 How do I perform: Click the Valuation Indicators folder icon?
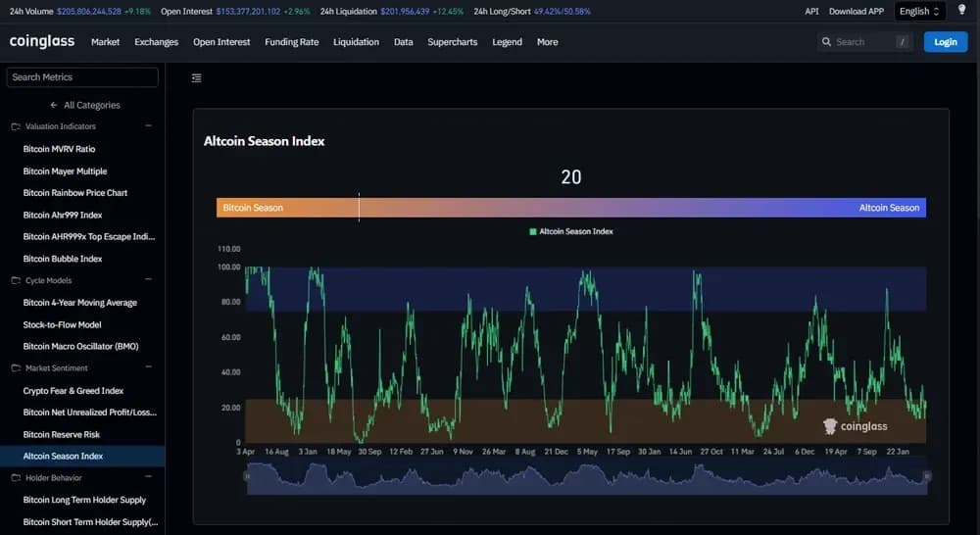click(16, 126)
